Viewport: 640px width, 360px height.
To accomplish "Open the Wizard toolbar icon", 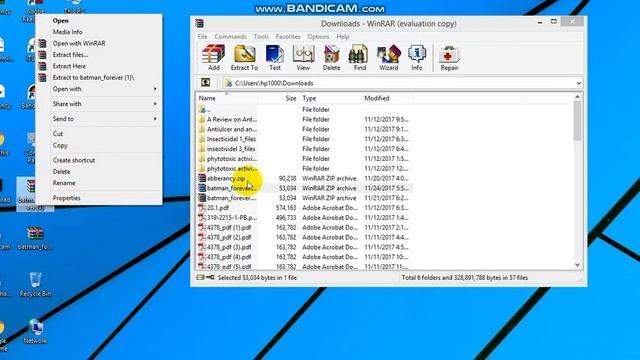I will pyautogui.click(x=388, y=58).
